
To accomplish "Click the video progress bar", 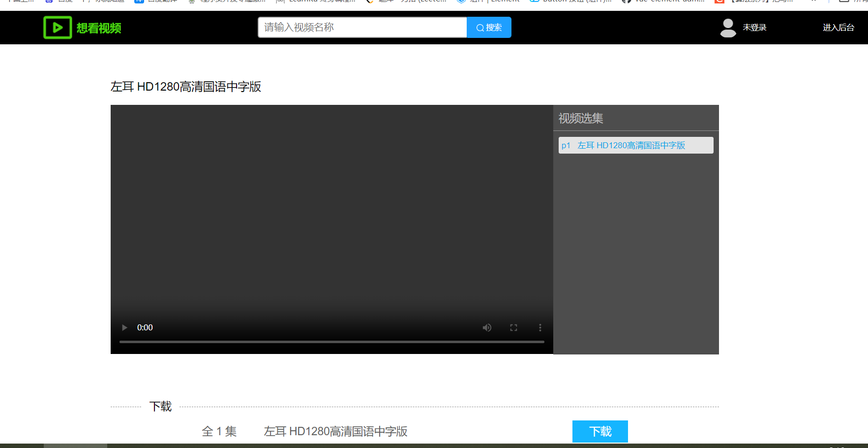I will [332, 342].
